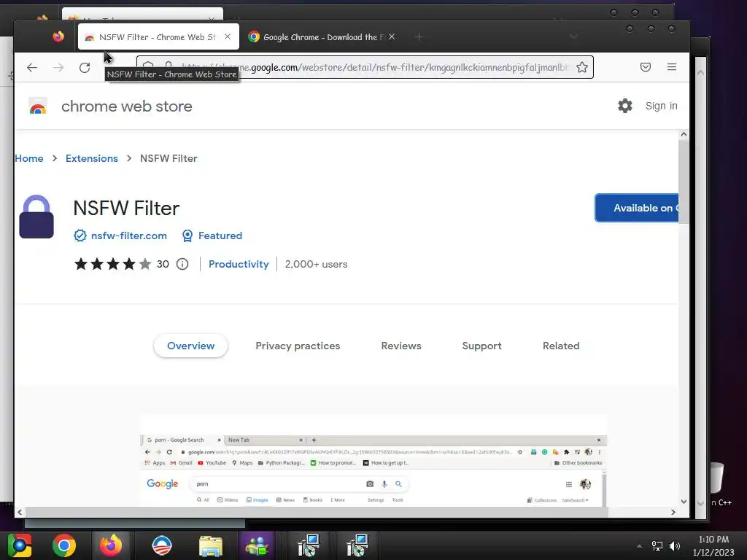The image size is (747, 560).
Task: Open the file explorer folder on taskbar
Action: tap(211, 546)
